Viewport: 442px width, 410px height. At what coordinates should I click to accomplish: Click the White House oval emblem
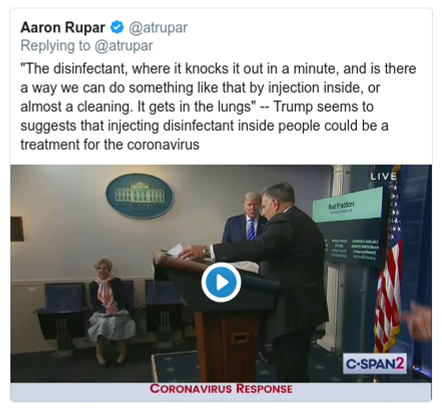coord(140,196)
